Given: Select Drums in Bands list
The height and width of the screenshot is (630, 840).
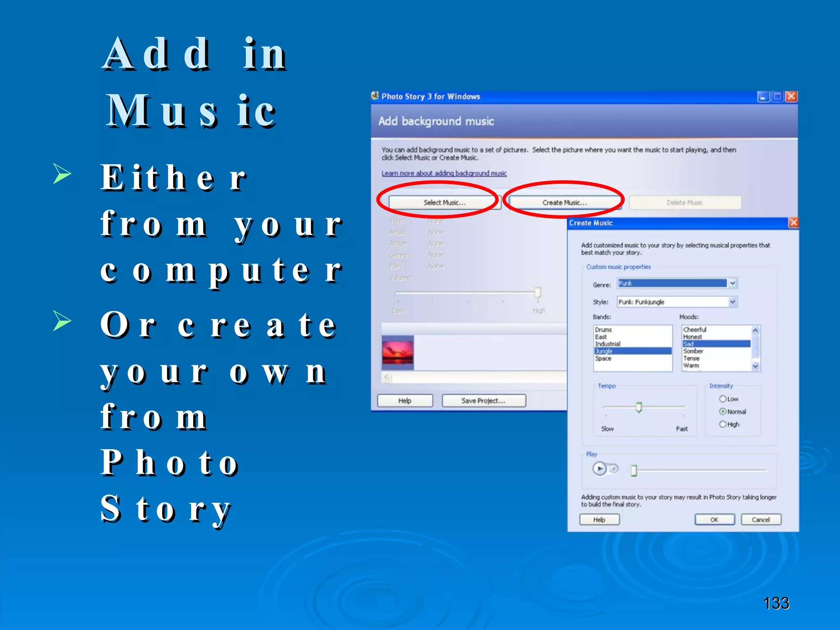Looking at the screenshot, I should pyautogui.click(x=633, y=330).
